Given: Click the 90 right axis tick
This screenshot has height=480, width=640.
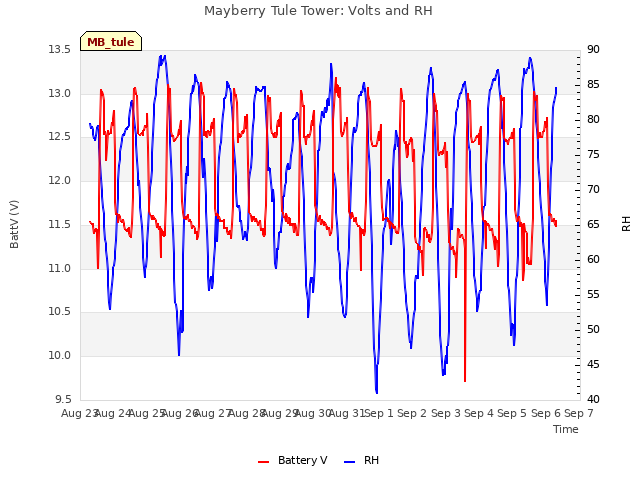Looking at the screenshot, I should (593, 49).
